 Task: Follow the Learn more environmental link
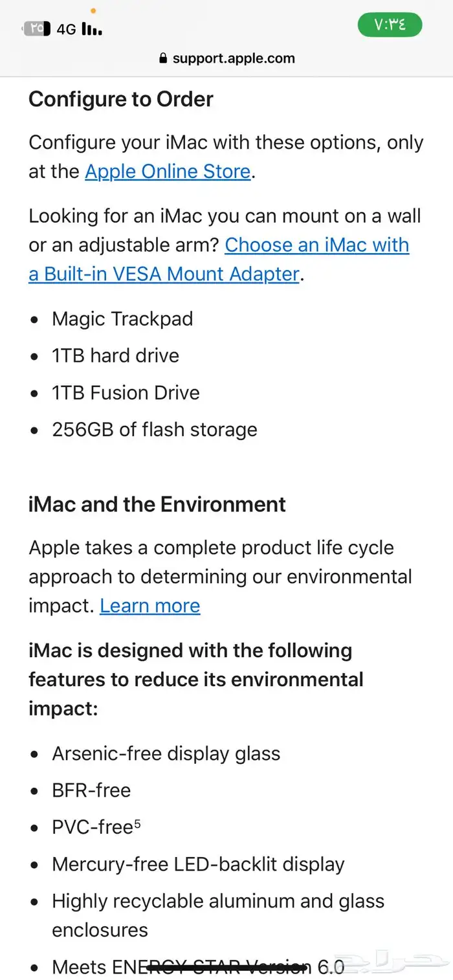pyautogui.click(x=150, y=606)
